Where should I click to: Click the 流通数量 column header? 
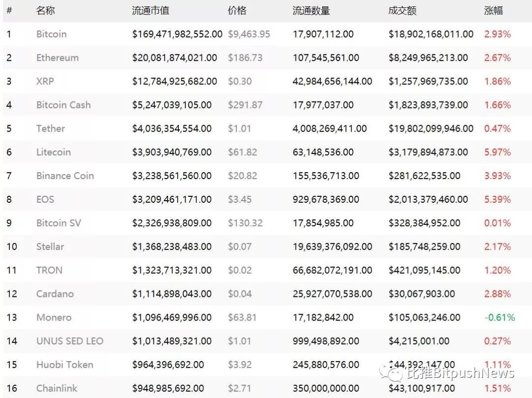click(311, 10)
